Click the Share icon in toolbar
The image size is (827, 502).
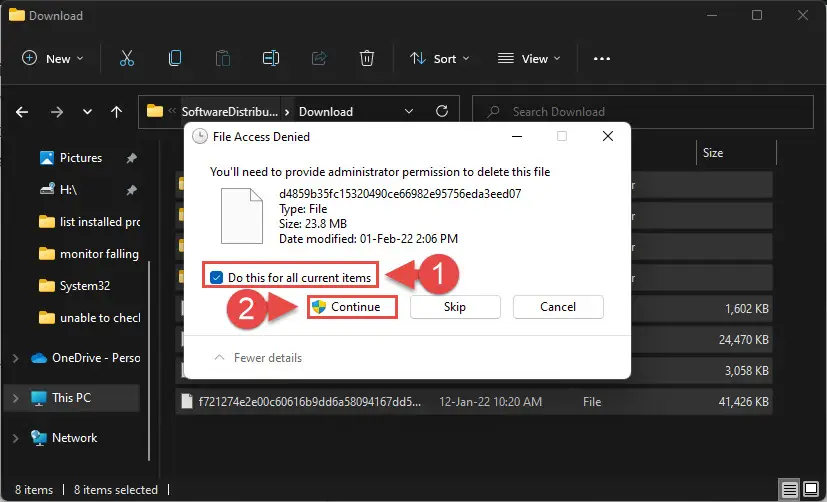coord(319,58)
